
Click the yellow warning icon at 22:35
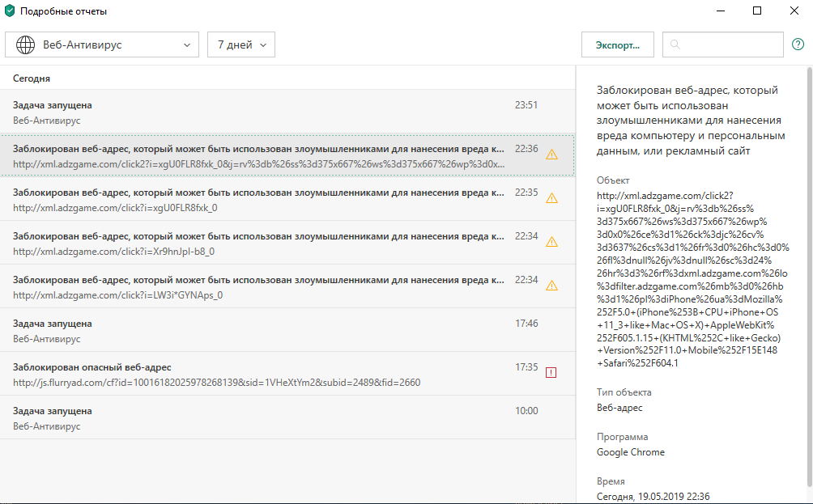[x=551, y=198]
